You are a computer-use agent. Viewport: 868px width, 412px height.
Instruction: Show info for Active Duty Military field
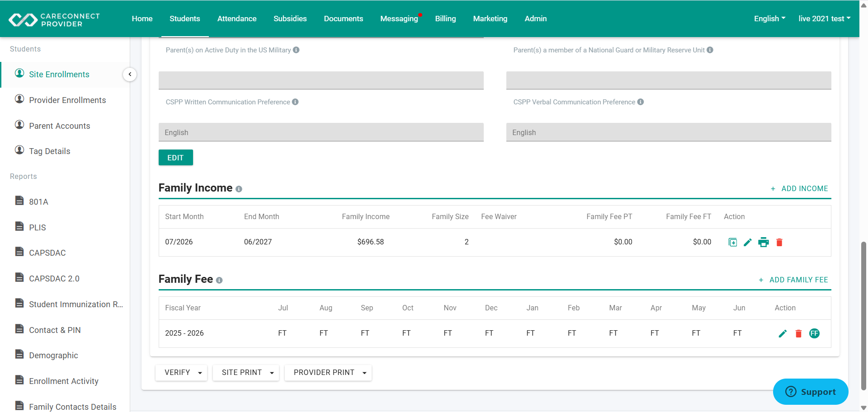(x=296, y=50)
